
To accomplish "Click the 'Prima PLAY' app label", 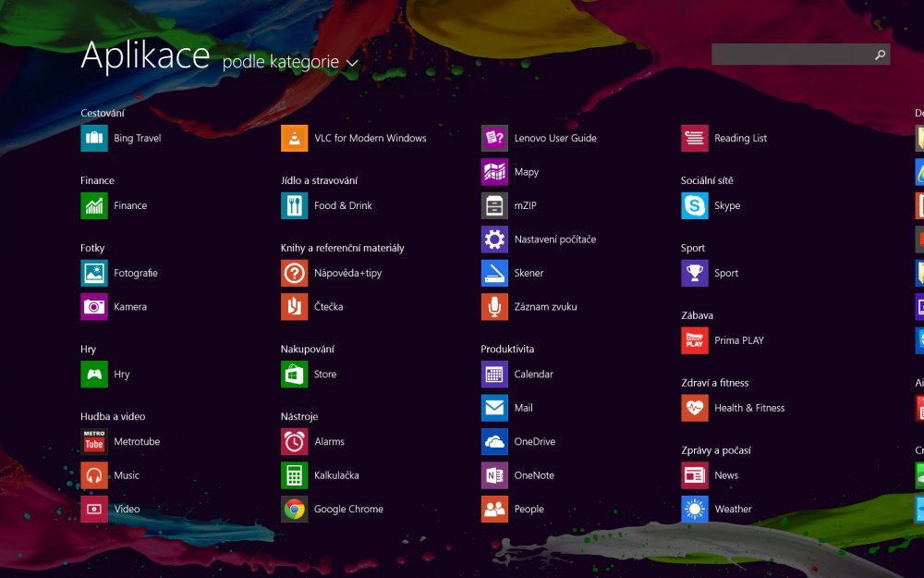I will (739, 340).
